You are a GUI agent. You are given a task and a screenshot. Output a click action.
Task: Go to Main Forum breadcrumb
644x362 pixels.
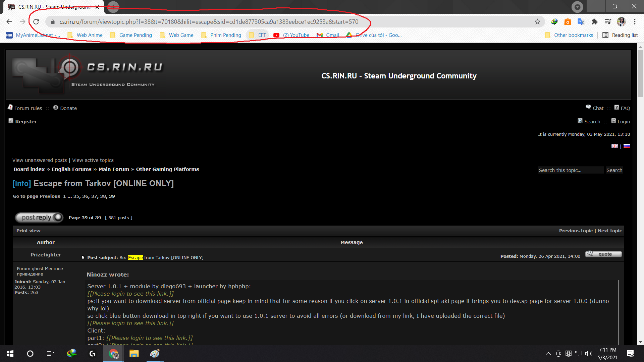click(114, 169)
